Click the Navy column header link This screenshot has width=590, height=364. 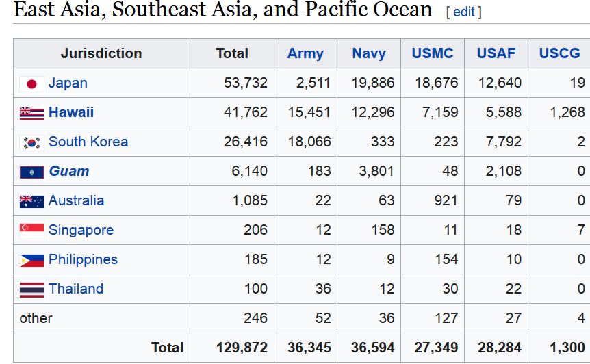coord(369,53)
